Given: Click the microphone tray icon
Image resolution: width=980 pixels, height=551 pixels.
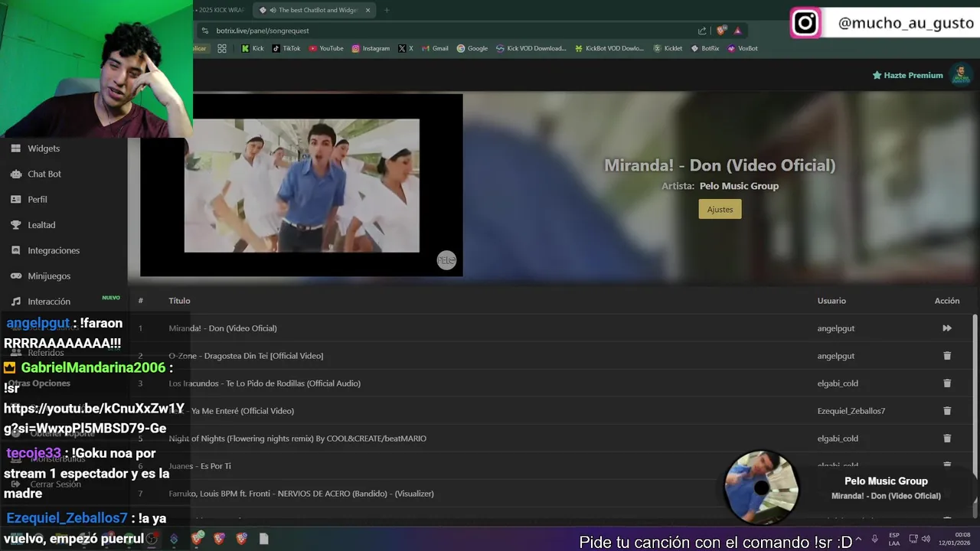Looking at the screenshot, I should pos(874,539).
